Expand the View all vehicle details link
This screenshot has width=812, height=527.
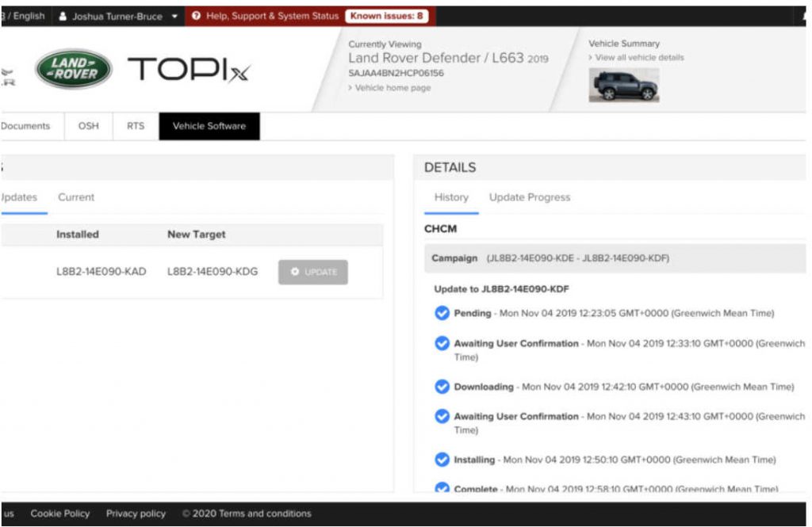638,58
